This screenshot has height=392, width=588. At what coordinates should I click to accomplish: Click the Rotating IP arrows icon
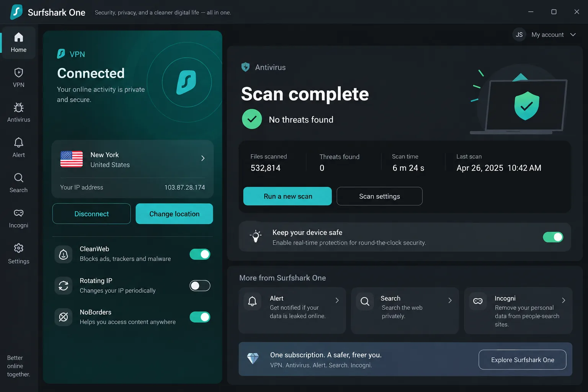click(64, 286)
